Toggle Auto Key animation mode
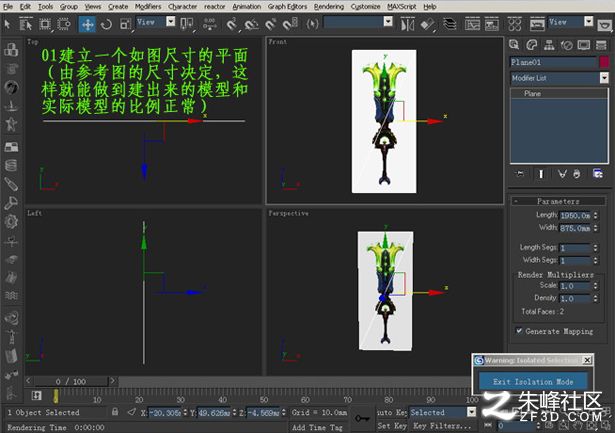This screenshot has height=433, width=615. tap(391, 412)
